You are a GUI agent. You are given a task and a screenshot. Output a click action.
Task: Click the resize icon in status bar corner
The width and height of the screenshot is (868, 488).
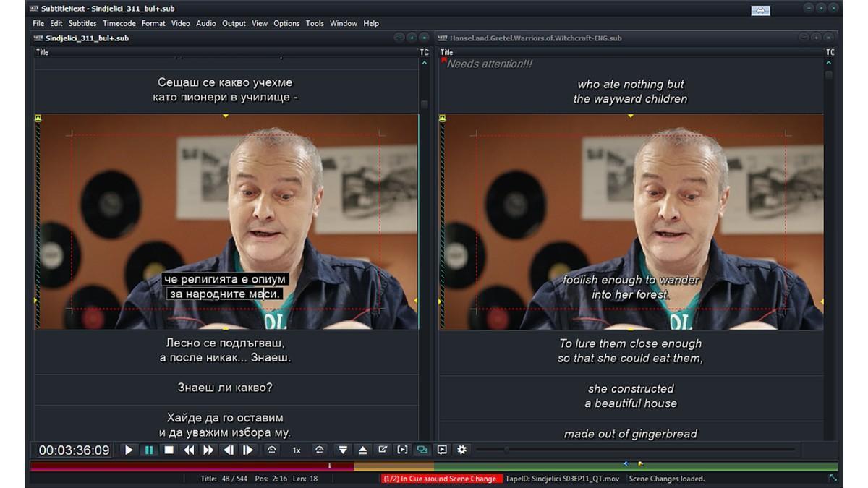833,478
